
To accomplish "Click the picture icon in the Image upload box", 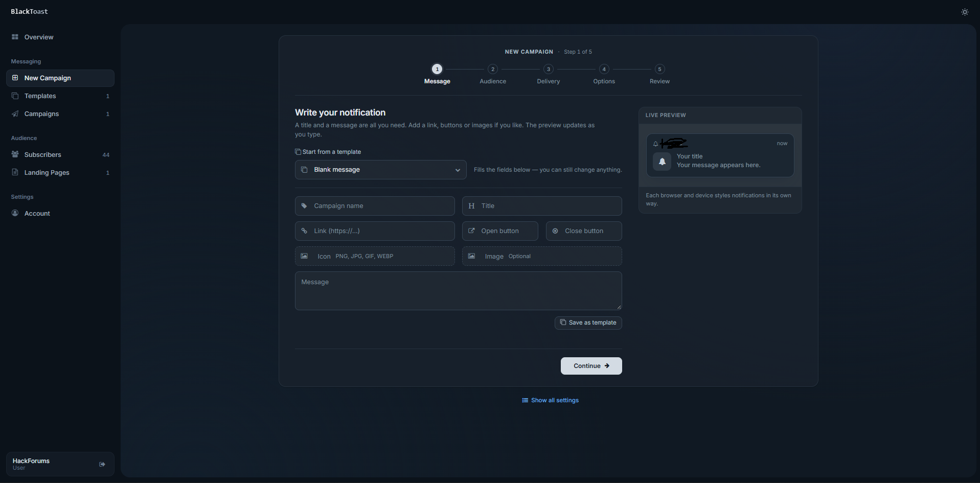I will click(471, 256).
